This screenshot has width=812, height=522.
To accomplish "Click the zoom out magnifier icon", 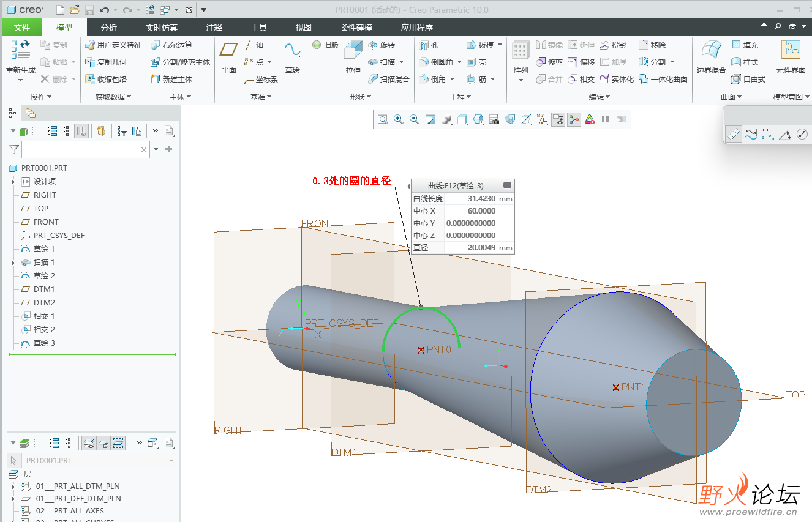I will tap(414, 120).
